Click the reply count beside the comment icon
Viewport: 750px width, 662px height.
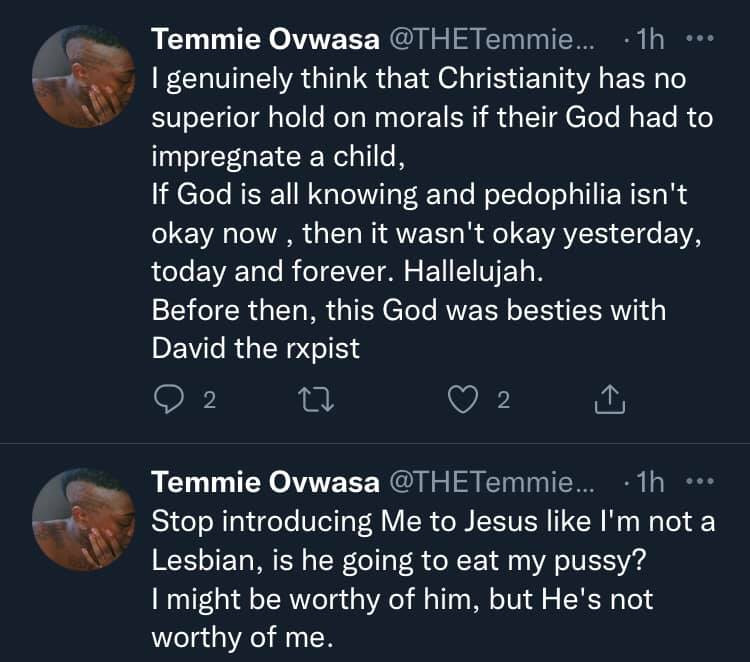[209, 401]
